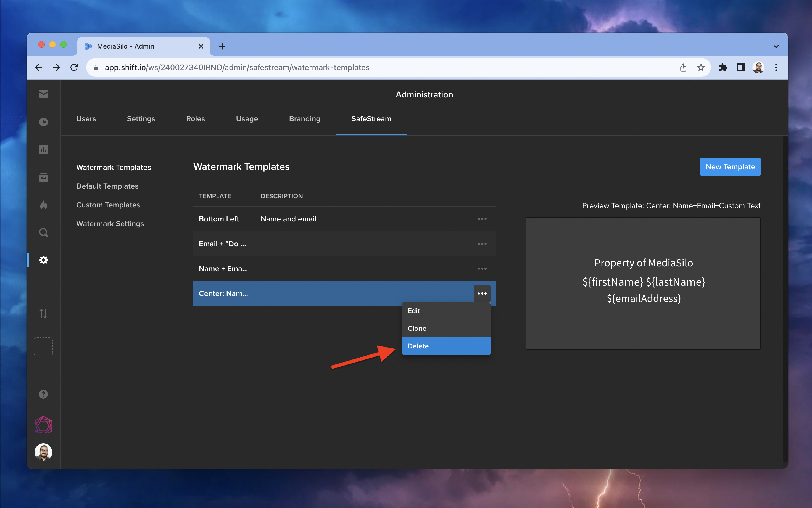Screen dimensions: 812x508
Task: Click the Name and email description
Action: click(288, 219)
